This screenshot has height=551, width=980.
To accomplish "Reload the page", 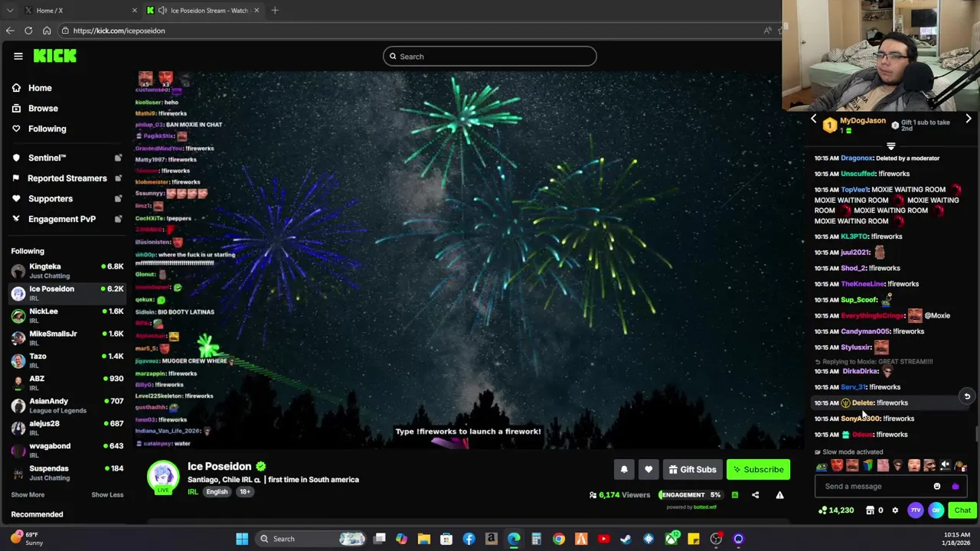I will point(28,31).
